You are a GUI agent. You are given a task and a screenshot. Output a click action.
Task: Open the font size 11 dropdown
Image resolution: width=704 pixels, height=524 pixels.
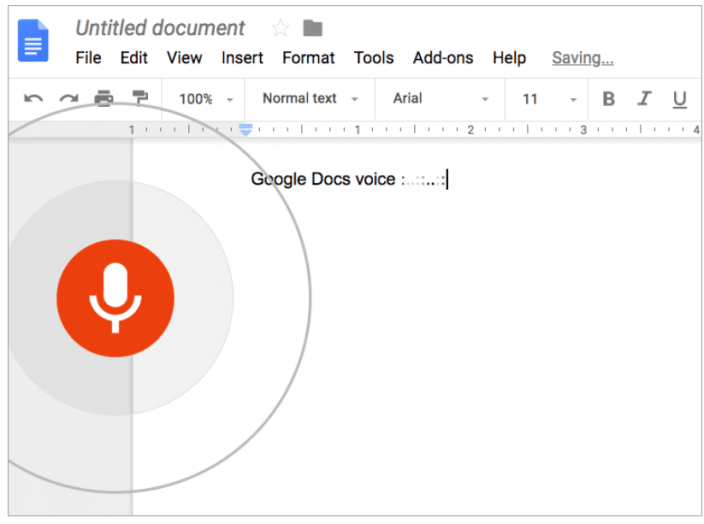[550, 99]
